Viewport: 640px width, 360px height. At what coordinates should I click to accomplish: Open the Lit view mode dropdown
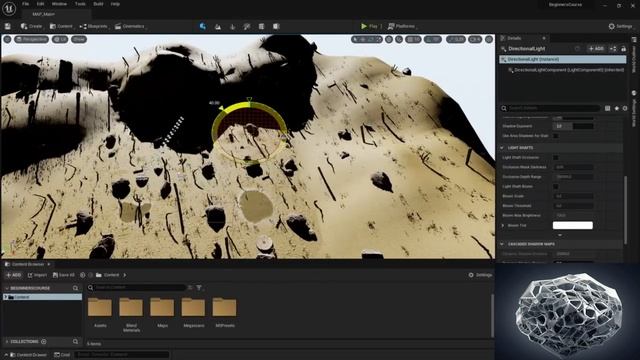(x=60, y=39)
